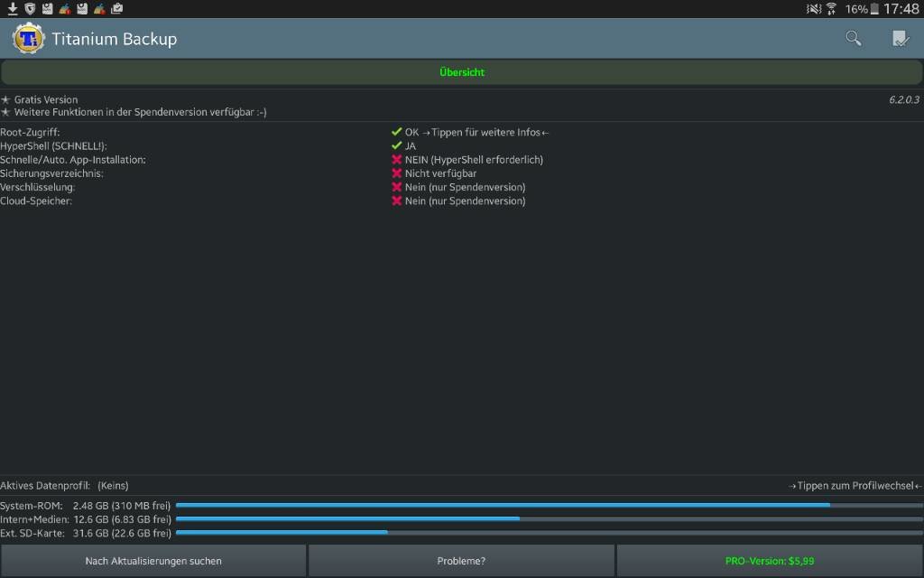Screen dimensions: 924x578
Task: Click System-ROM: 2.48 GB (310 MB frei)
Action: coord(86,506)
